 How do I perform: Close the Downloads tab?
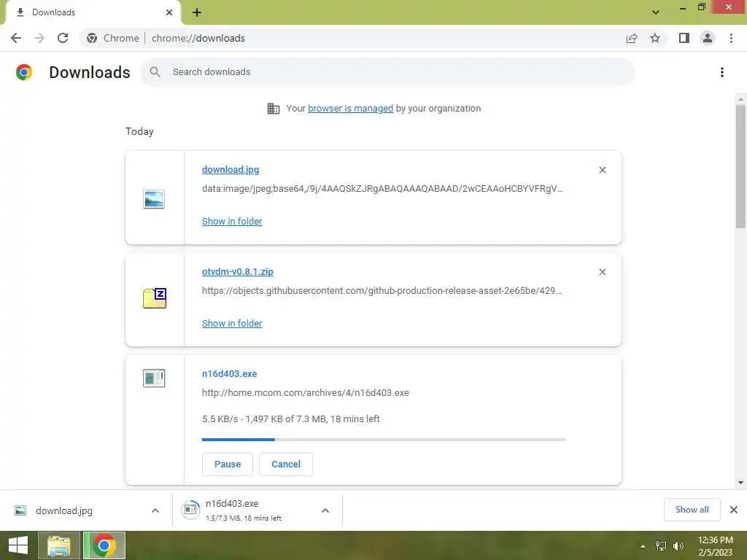[169, 12]
